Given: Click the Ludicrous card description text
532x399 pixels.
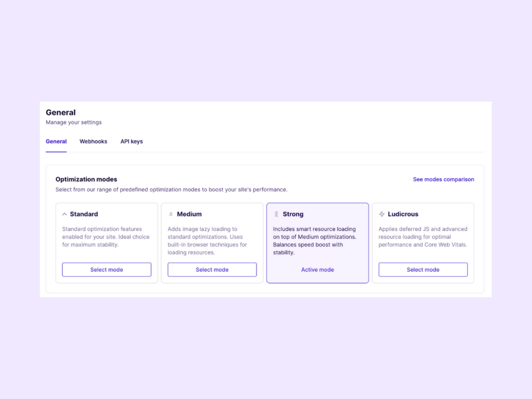Looking at the screenshot, I should [423, 237].
